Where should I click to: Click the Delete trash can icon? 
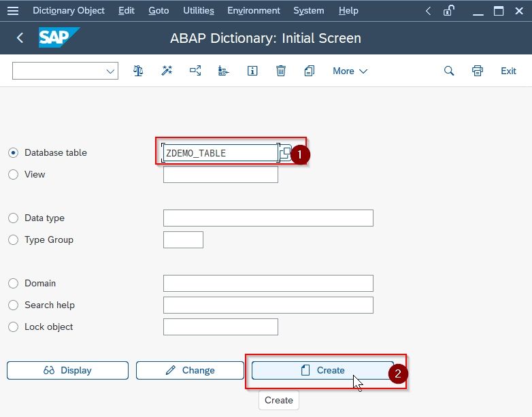point(280,71)
